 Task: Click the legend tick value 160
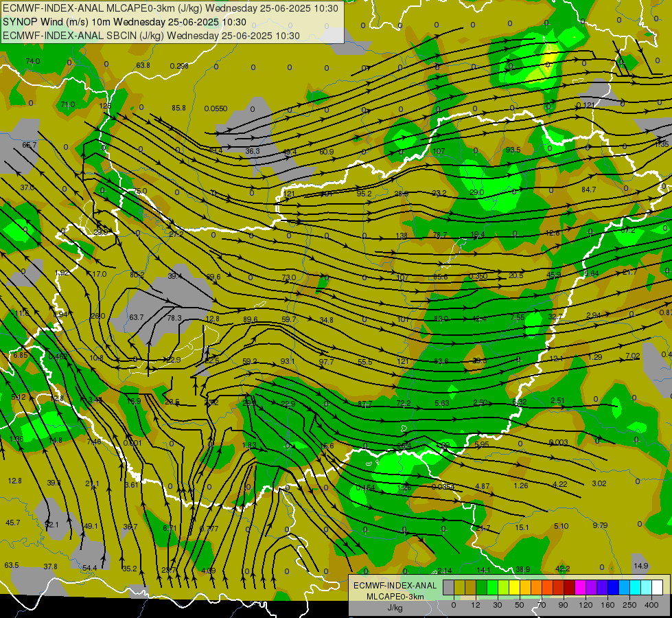[x=607, y=605]
